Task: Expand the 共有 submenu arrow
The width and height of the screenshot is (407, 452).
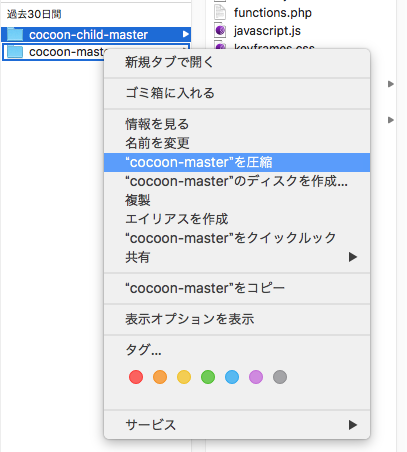Action: (353, 257)
